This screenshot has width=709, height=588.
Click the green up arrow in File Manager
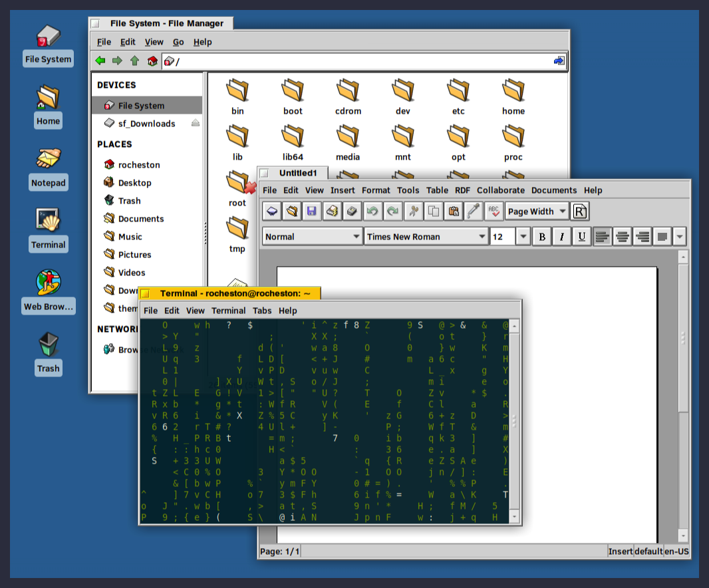135,61
